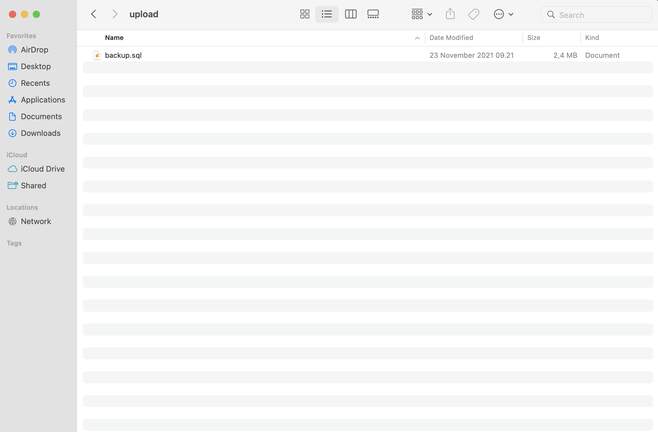Open the Group By options dropdown
Viewport: 658px width, 432px height.
click(x=422, y=14)
